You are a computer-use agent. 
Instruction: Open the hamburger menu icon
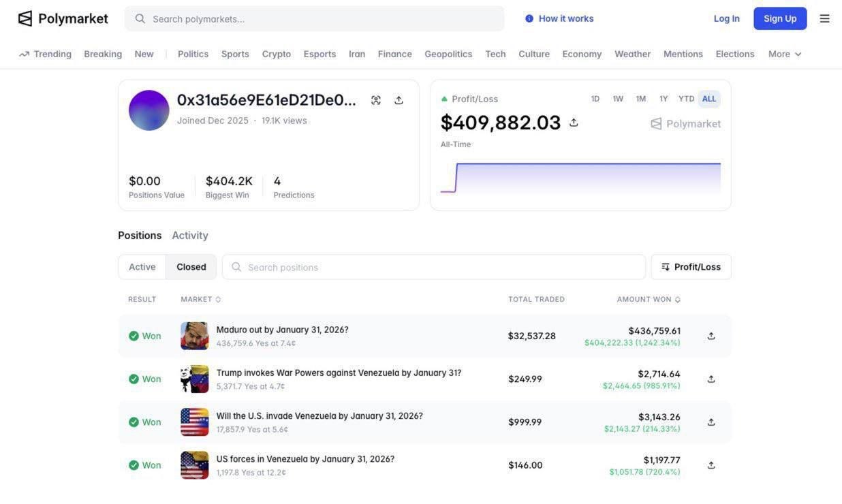[x=824, y=18]
